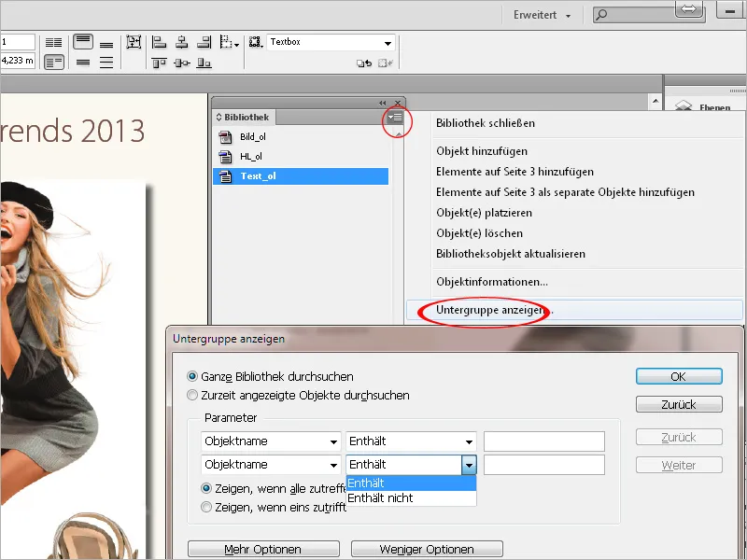
Task: Choose Objekt hinzufügen menu entry
Action: [x=482, y=151]
